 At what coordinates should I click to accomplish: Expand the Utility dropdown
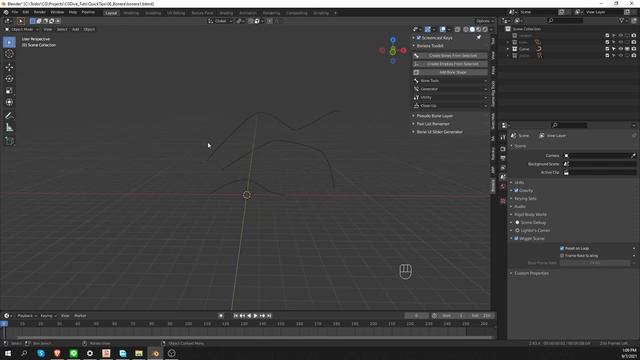tap(450, 97)
